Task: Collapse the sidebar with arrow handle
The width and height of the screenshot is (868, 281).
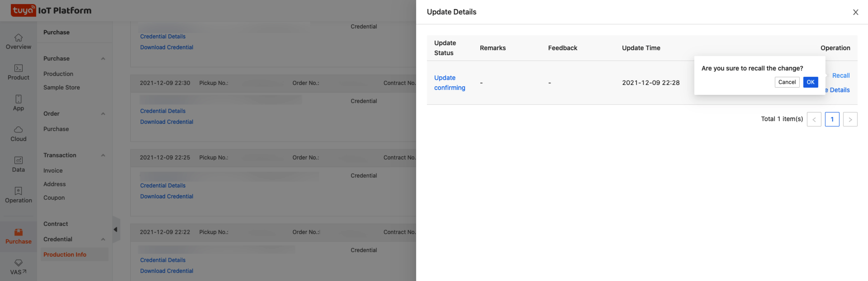Action: pyautogui.click(x=116, y=229)
